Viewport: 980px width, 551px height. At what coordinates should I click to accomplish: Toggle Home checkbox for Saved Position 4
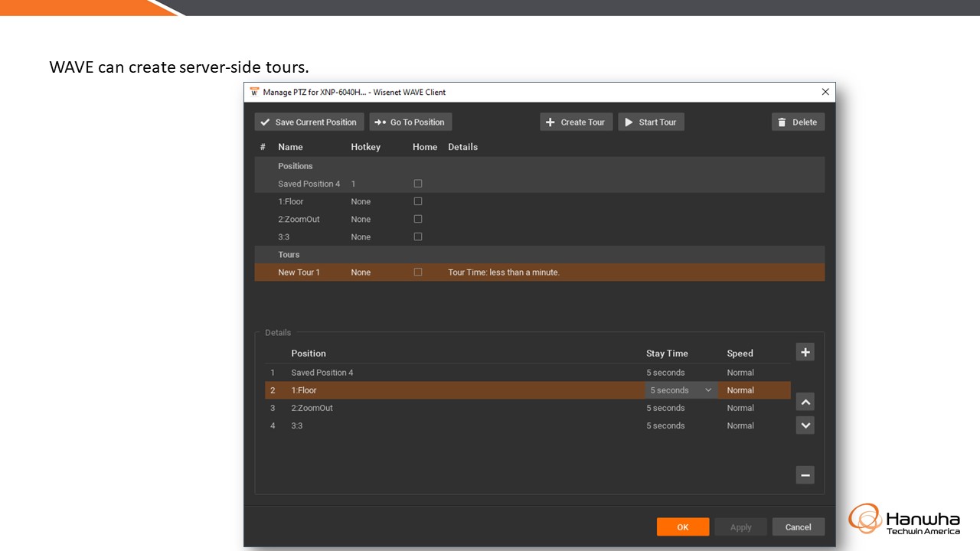[x=418, y=184]
